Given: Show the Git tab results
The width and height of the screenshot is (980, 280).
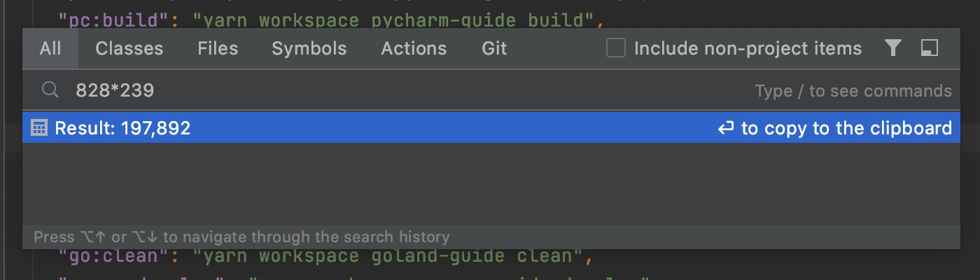Looking at the screenshot, I should (x=494, y=48).
